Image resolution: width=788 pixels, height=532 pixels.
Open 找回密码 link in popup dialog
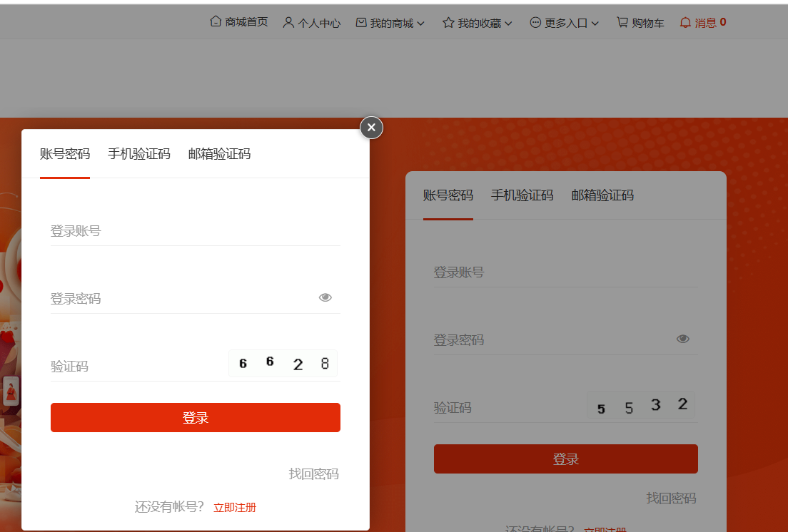click(313, 474)
